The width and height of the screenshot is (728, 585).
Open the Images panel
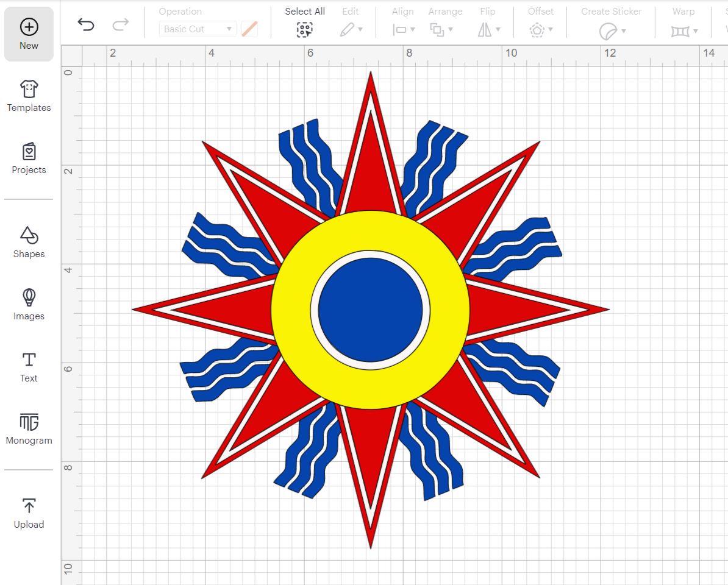pyautogui.click(x=29, y=305)
